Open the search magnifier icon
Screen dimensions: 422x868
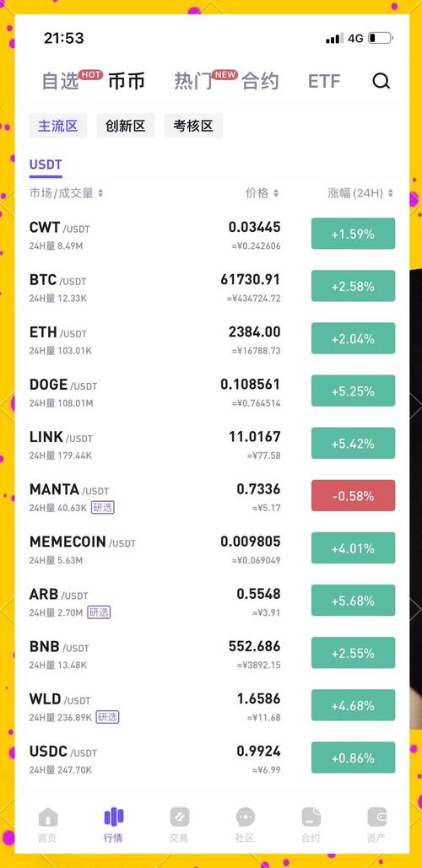point(381,81)
